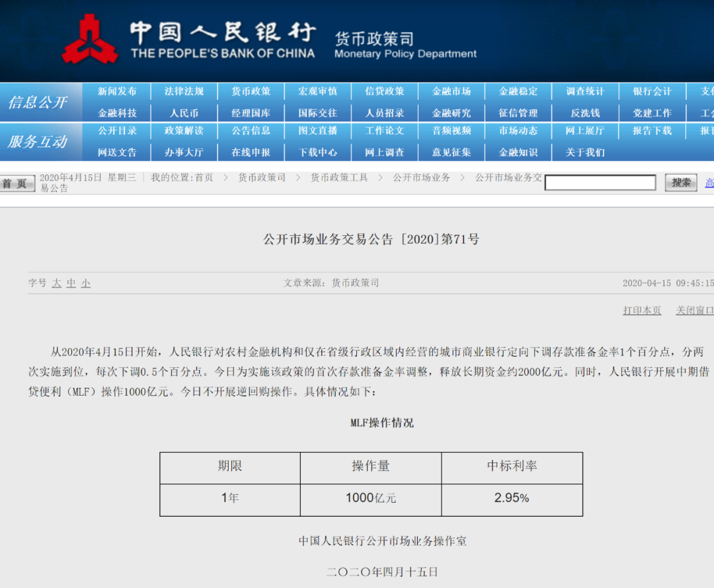Set font size to 中

click(71, 283)
